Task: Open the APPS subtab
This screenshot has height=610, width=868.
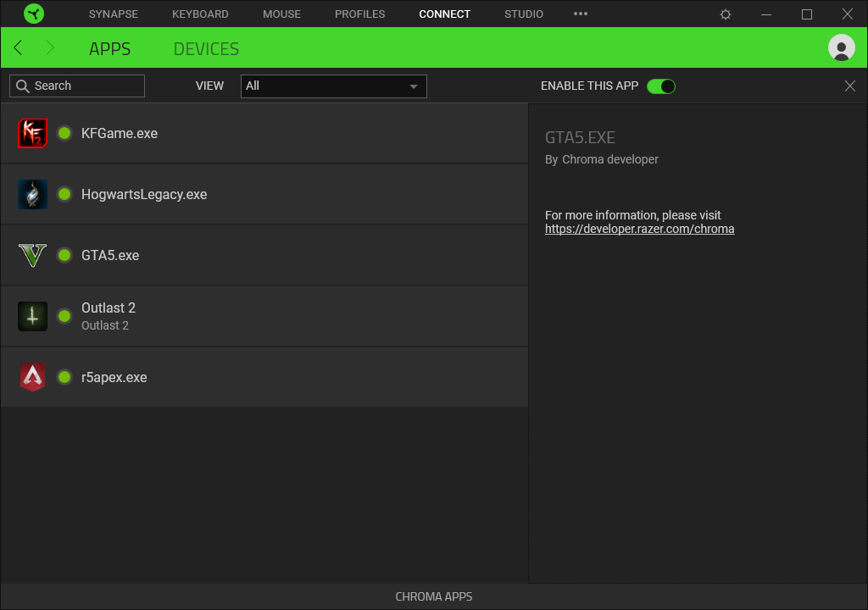Action: [109, 48]
